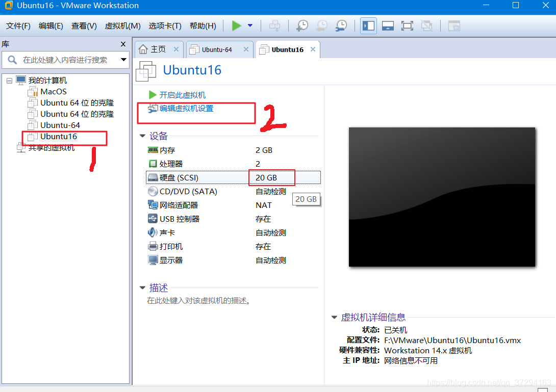Toggle the thumbnail bar view icon
This screenshot has width=556, height=392.
388,26
